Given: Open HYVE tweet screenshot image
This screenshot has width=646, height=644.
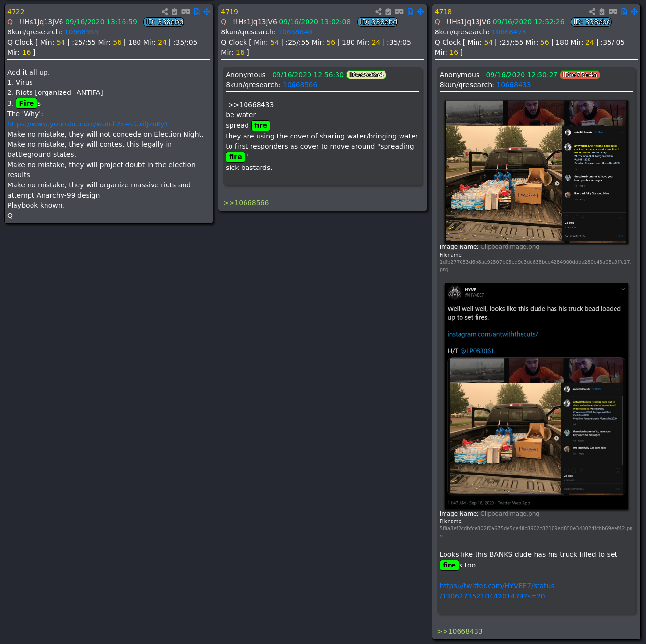Looking at the screenshot, I should tap(536, 396).
